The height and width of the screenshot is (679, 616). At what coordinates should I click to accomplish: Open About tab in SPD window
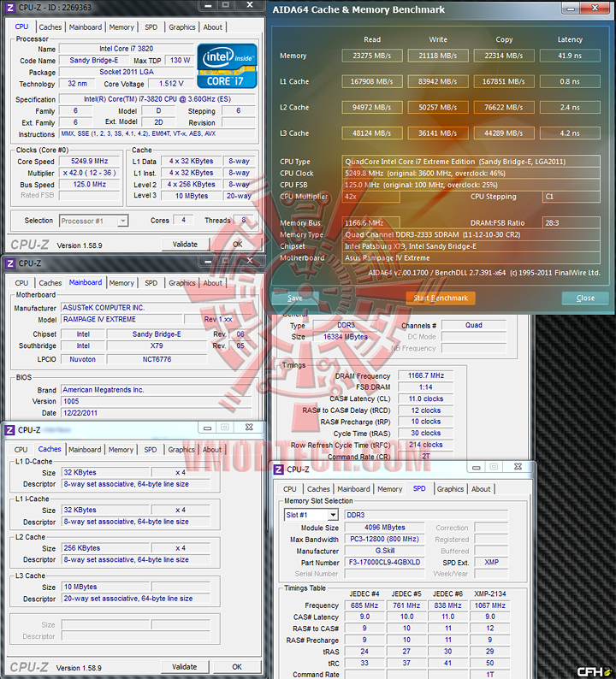tap(481, 489)
